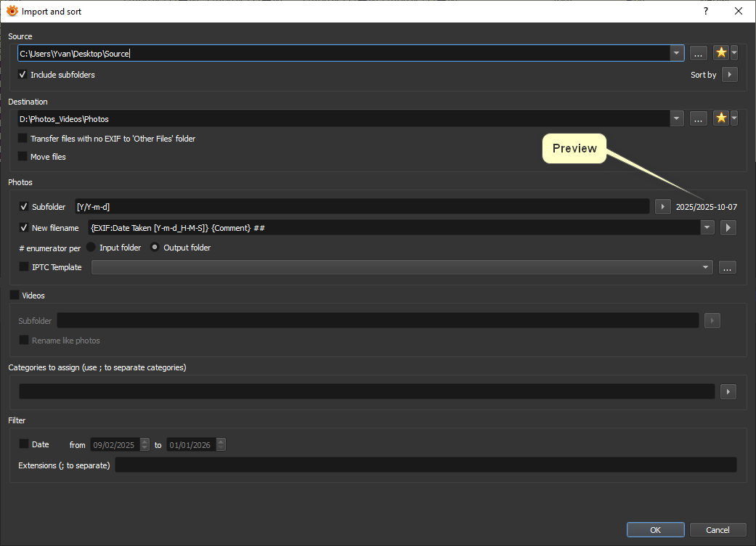Image resolution: width=756 pixels, height=546 pixels.
Task: Expand the Source path dropdown
Action: (x=676, y=53)
